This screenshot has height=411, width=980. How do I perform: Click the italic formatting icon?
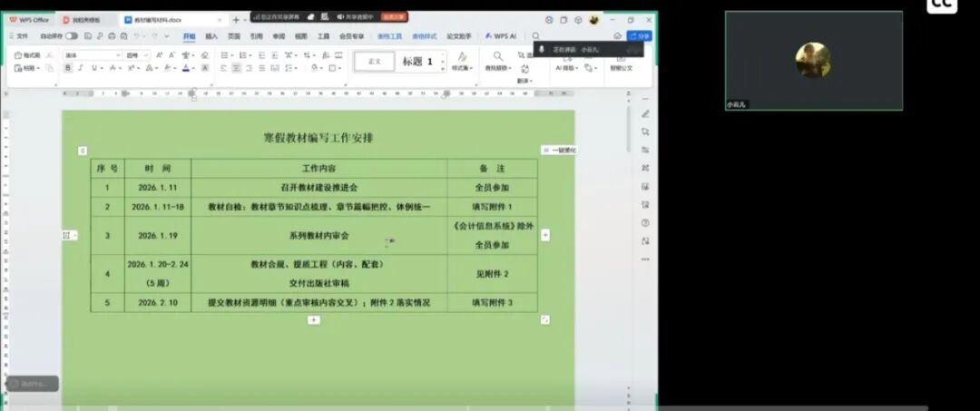point(82,68)
